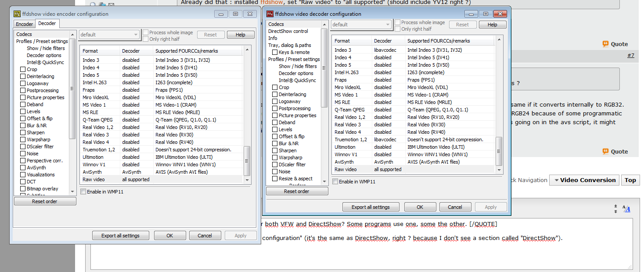644x272 pixels.
Task: Click Reset order in encoder window
Action: (x=45, y=201)
